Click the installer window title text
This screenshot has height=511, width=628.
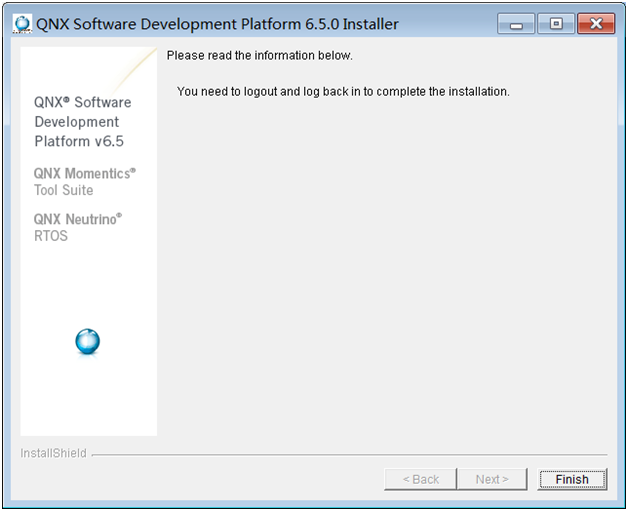pyautogui.click(x=217, y=24)
